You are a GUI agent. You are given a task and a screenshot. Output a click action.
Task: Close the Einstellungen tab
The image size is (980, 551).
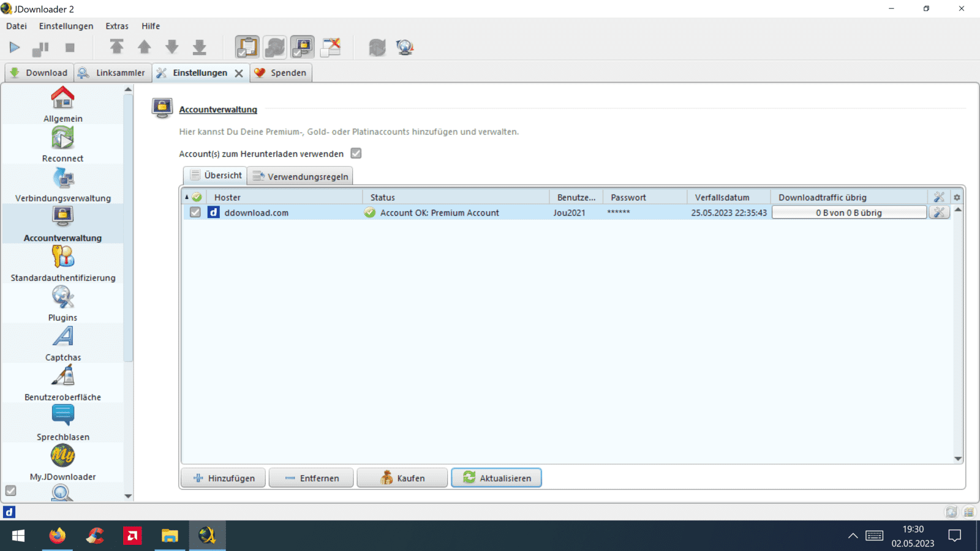tap(239, 73)
